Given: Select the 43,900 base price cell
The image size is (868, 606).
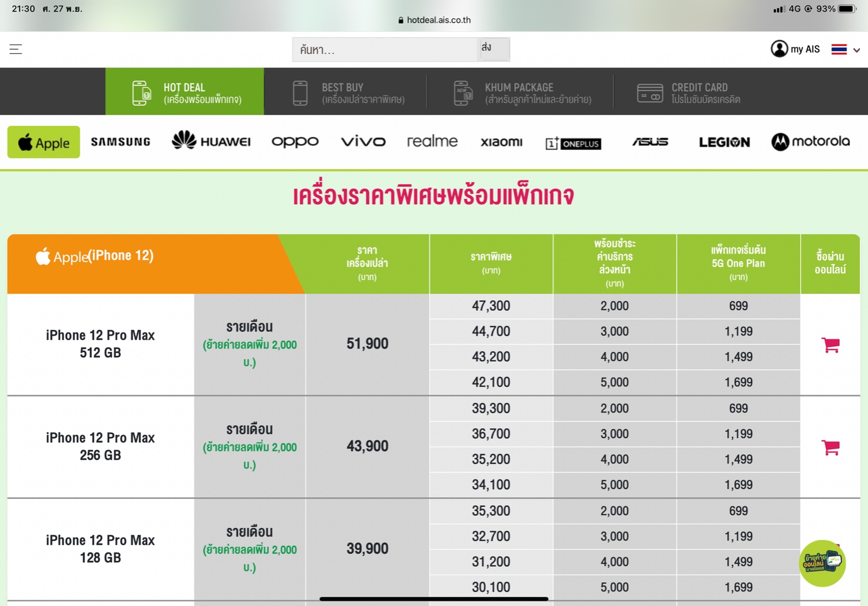Looking at the screenshot, I should (367, 446).
